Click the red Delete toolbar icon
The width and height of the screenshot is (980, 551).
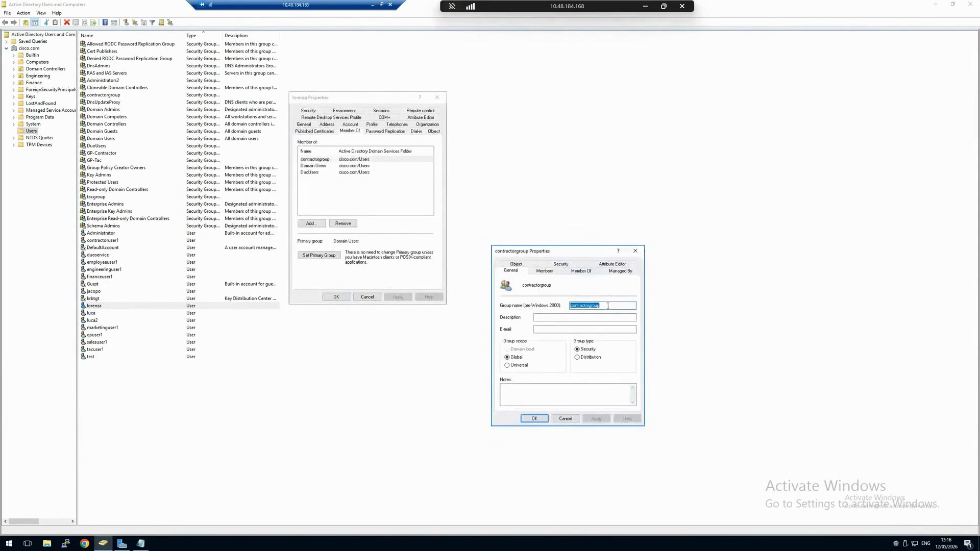click(x=66, y=22)
